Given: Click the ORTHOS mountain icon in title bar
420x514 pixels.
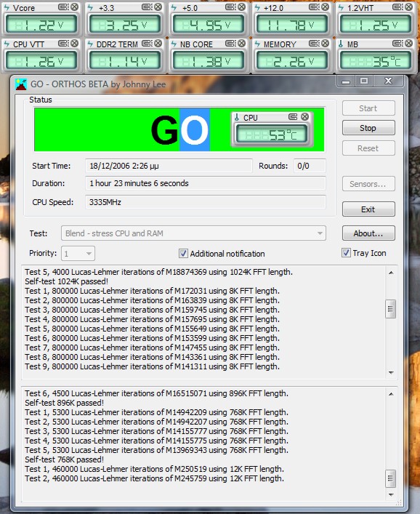Looking at the screenshot, I should pyautogui.click(x=21, y=84).
